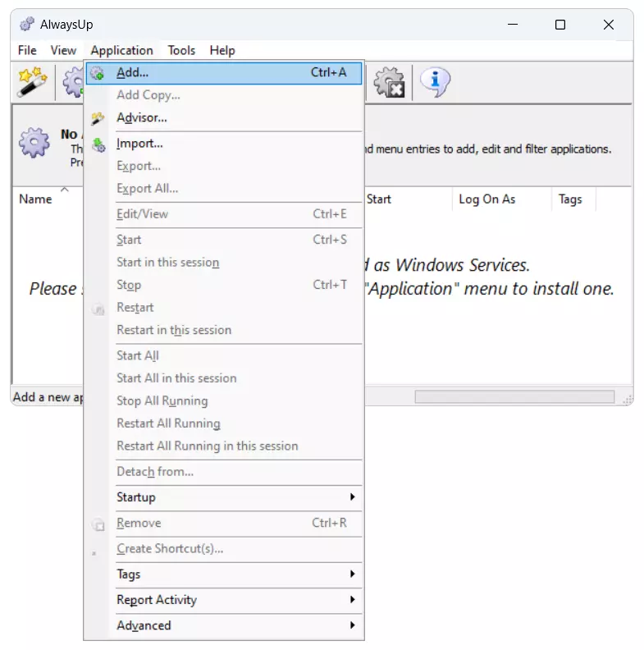This screenshot has height=650, width=644.
Task: Expand the Tags submenu
Action: point(224,574)
